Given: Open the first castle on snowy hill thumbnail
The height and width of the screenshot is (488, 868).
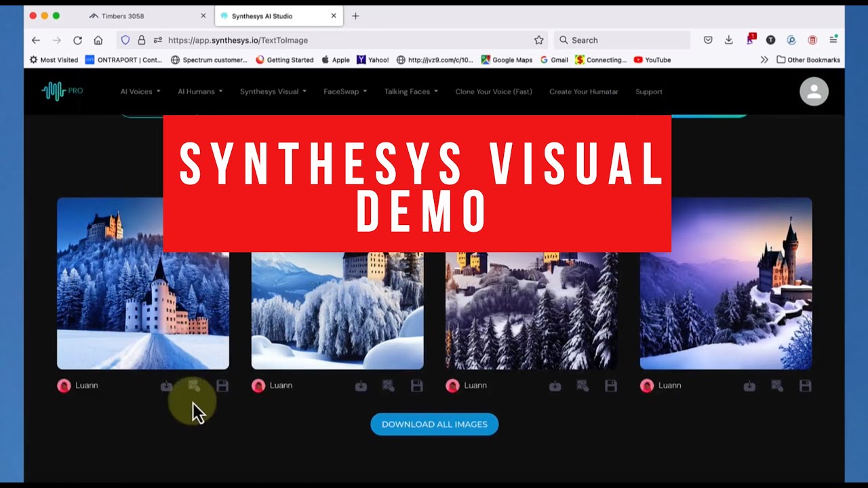Looking at the screenshot, I should 143,283.
